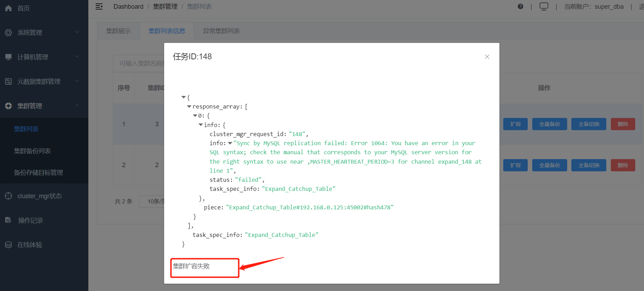Switch to the 集群列表信息 tab
Image resolution: width=644 pixels, height=291 pixels.
tap(167, 31)
